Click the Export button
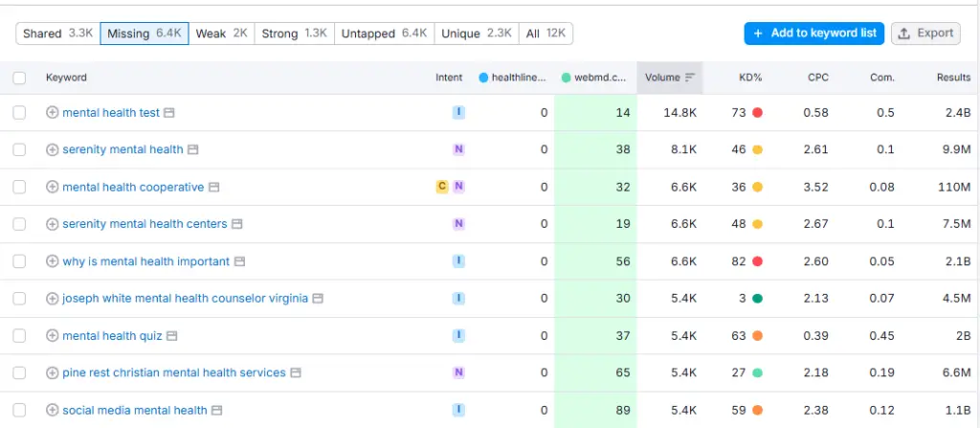 pyautogui.click(x=925, y=34)
